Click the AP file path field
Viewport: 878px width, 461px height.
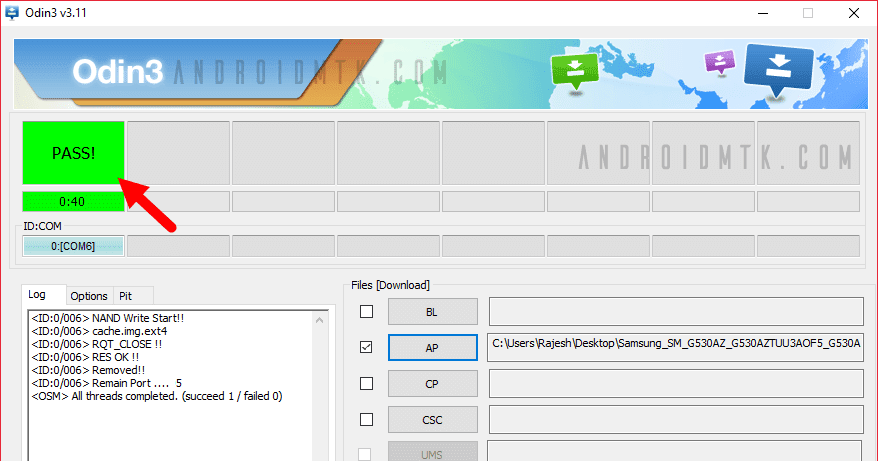pyautogui.click(x=675, y=347)
